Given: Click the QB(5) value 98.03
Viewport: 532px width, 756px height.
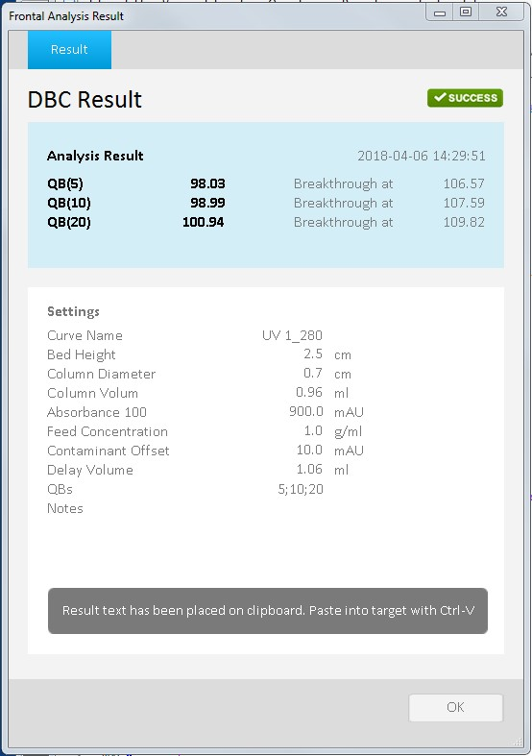Looking at the screenshot, I should (x=207, y=183).
